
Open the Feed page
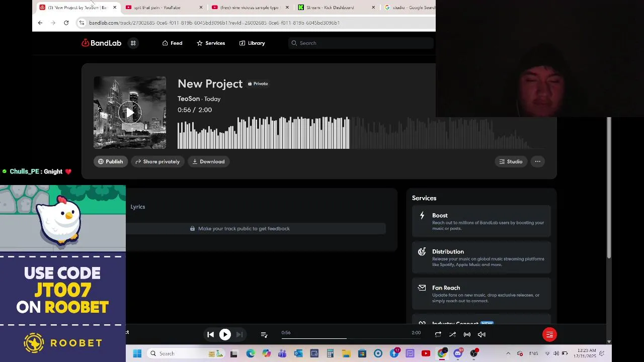coord(172,43)
